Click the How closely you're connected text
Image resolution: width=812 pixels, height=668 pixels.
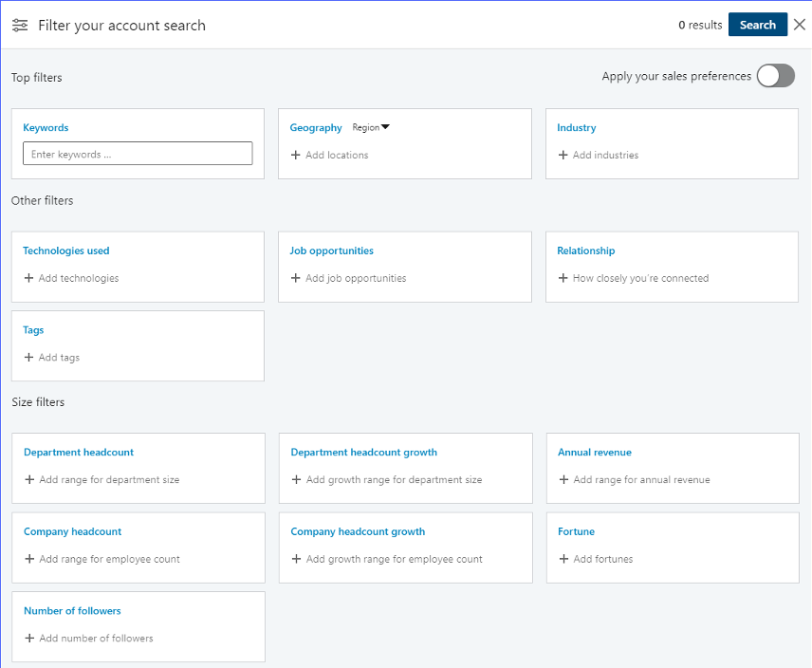(640, 278)
